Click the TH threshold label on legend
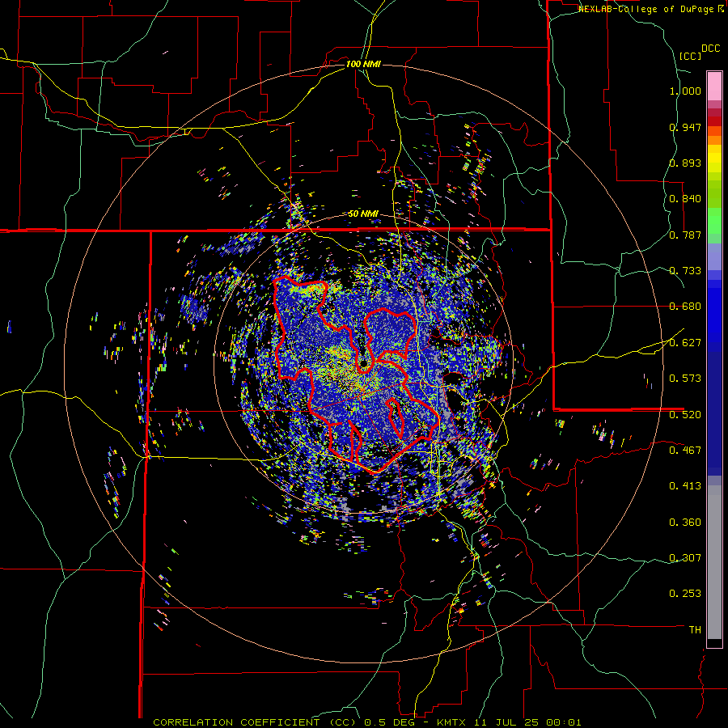728x728 pixels. pyautogui.click(x=695, y=630)
